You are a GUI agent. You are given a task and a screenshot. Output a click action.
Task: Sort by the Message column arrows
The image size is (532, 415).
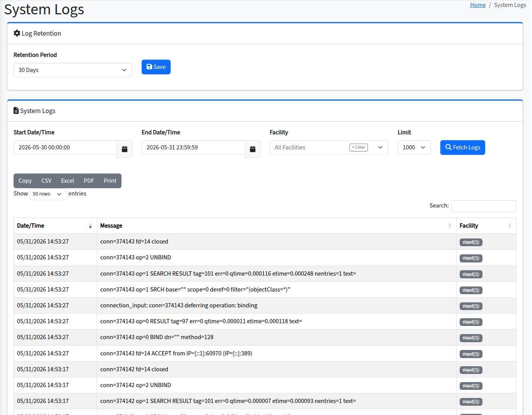click(x=450, y=226)
